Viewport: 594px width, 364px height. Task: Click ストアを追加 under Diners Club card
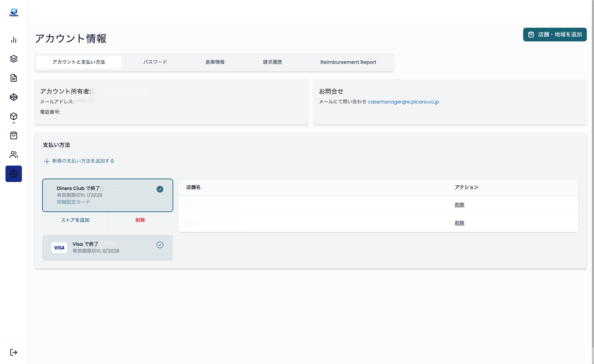[x=75, y=220]
